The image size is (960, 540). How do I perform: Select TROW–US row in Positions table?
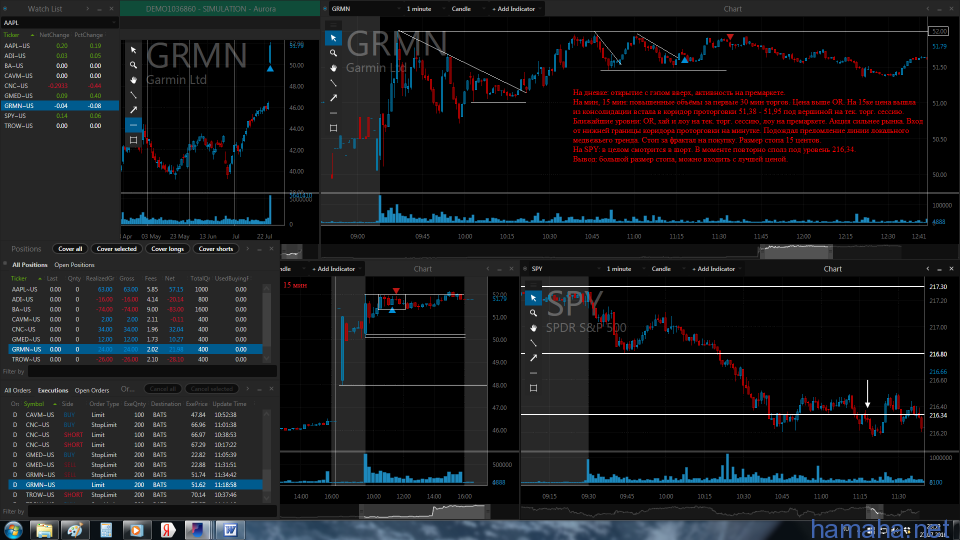click(x=135, y=359)
